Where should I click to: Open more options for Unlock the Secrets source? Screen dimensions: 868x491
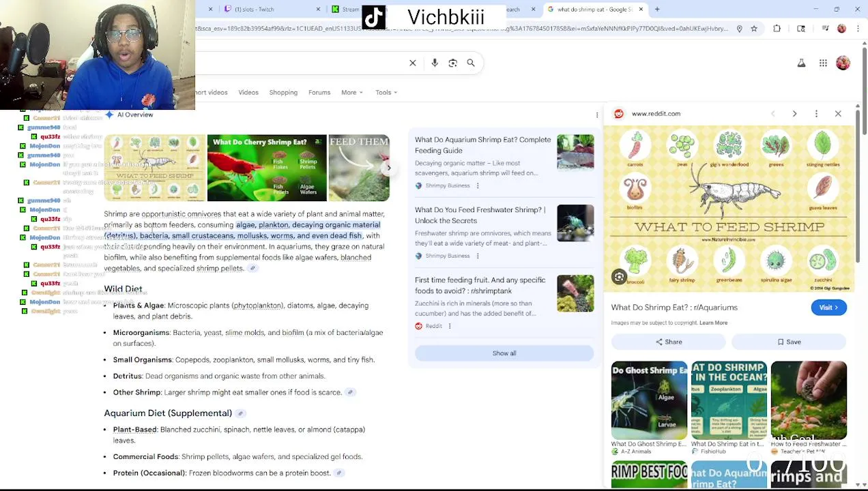click(478, 256)
